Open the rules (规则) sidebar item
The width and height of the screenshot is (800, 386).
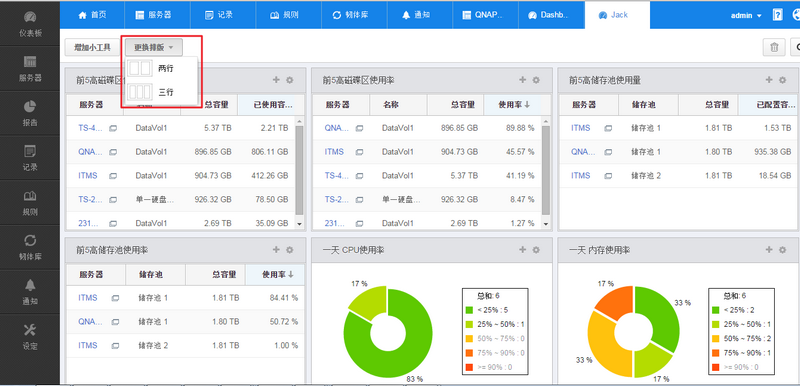(30, 202)
